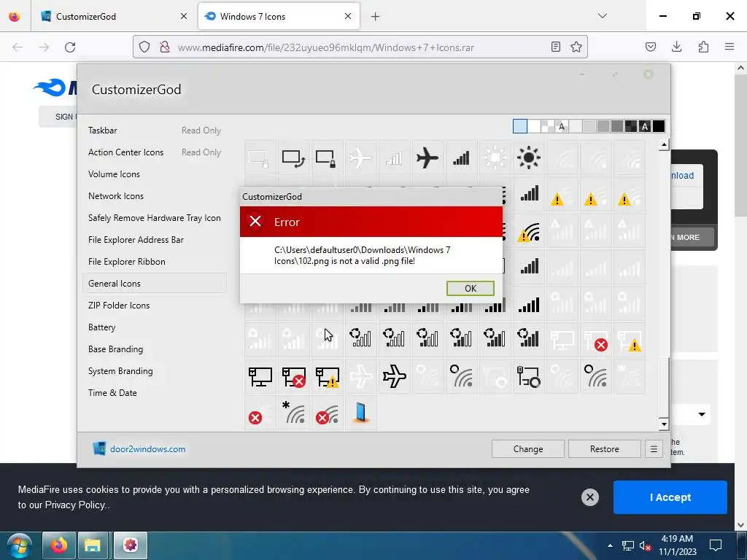Select the Wi-Fi with asterisk icon
This screenshot has width=747, height=560.
[x=293, y=413]
